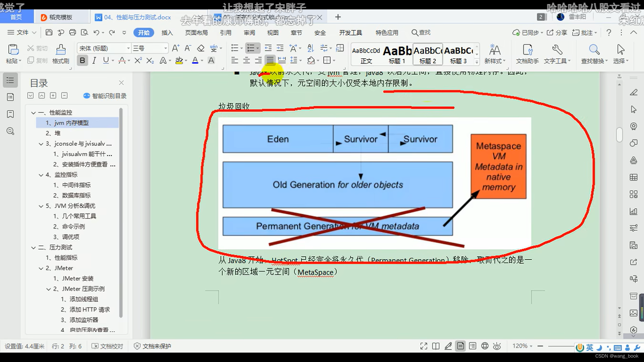Open a new document tab with plus

pos(338,17)
